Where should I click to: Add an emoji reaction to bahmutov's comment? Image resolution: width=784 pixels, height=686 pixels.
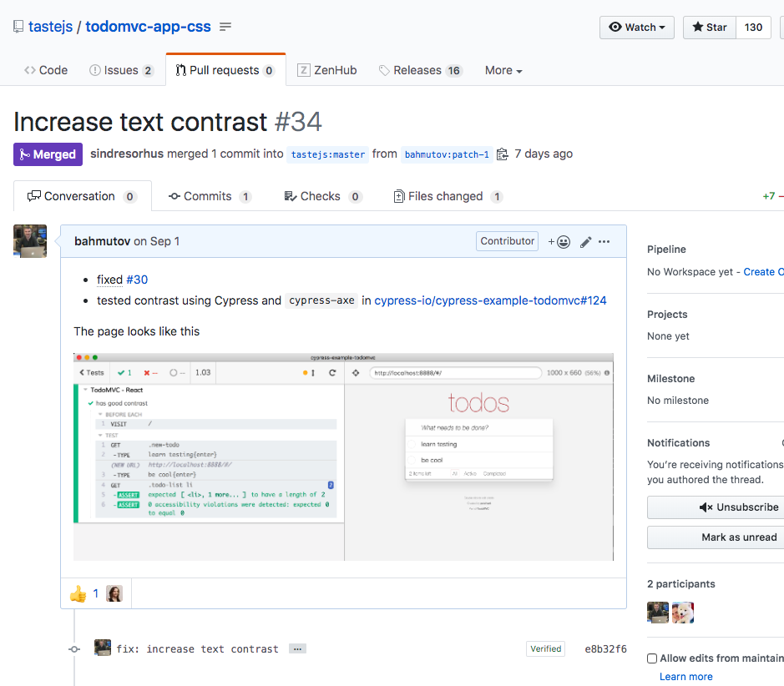click(x=559, y=242)
